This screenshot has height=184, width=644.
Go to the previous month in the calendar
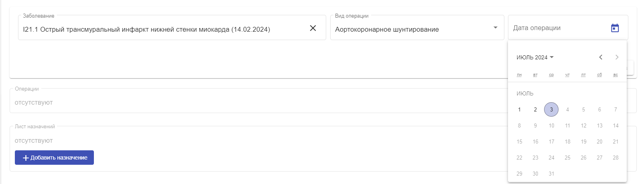tap(601, 57)
